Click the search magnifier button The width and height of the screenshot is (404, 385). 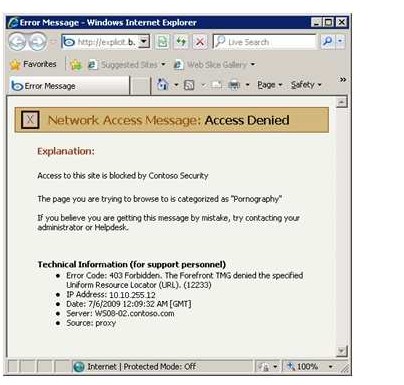coord(328,41)
